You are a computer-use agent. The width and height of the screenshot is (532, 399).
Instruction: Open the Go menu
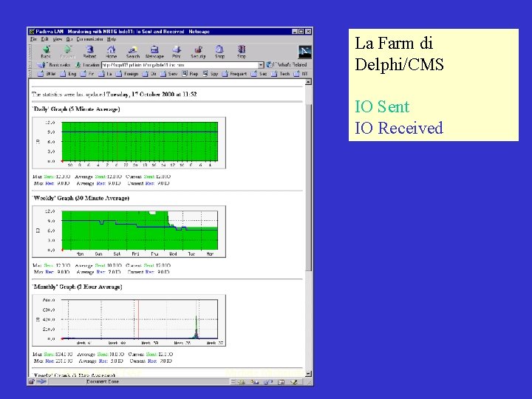click(69, 39)
